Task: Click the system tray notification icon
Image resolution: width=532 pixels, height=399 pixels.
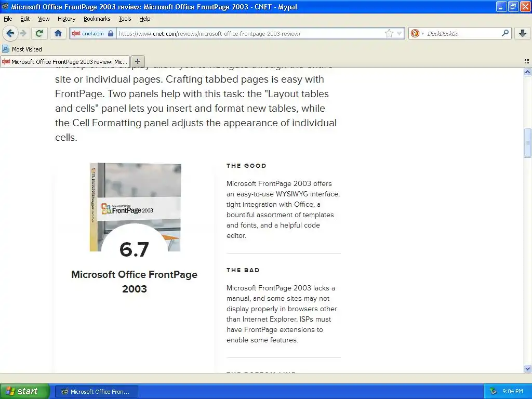Action: 493,391
